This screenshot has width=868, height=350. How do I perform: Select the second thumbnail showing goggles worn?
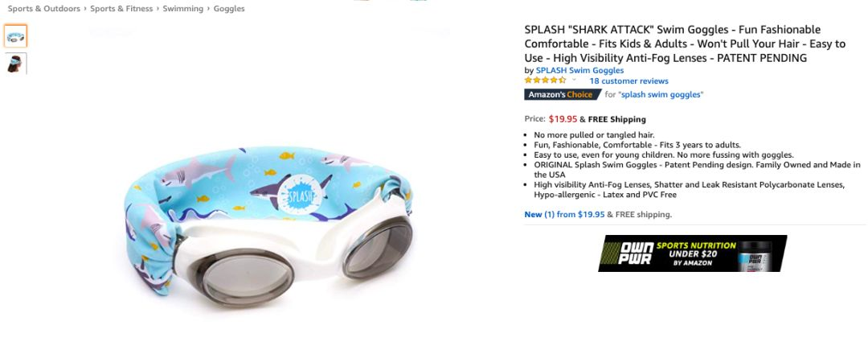15,64
